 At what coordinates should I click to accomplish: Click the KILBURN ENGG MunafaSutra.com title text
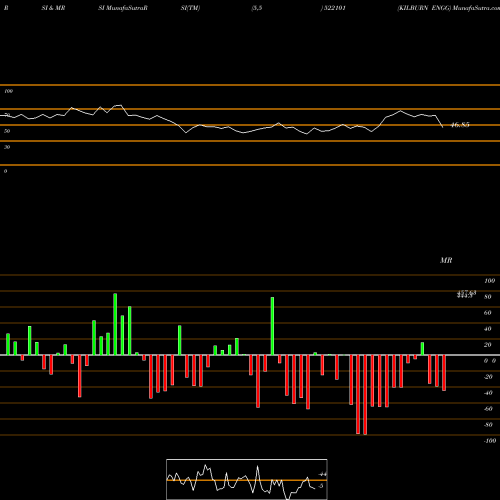click(449, 8)
